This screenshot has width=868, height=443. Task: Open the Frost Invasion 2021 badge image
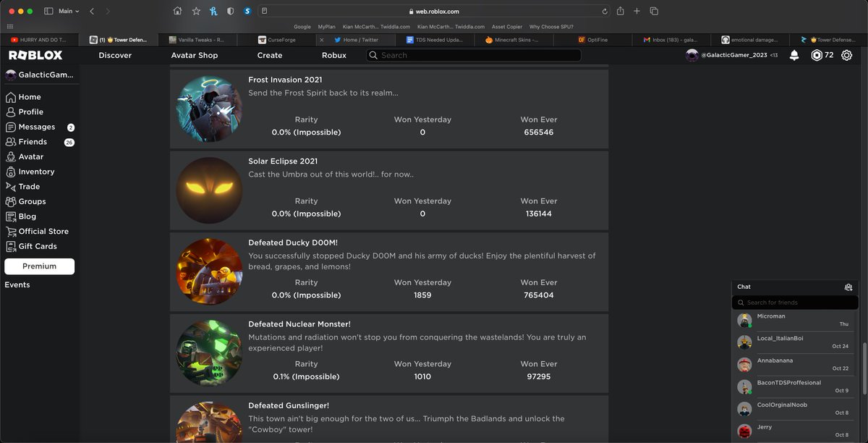(209, 109)
